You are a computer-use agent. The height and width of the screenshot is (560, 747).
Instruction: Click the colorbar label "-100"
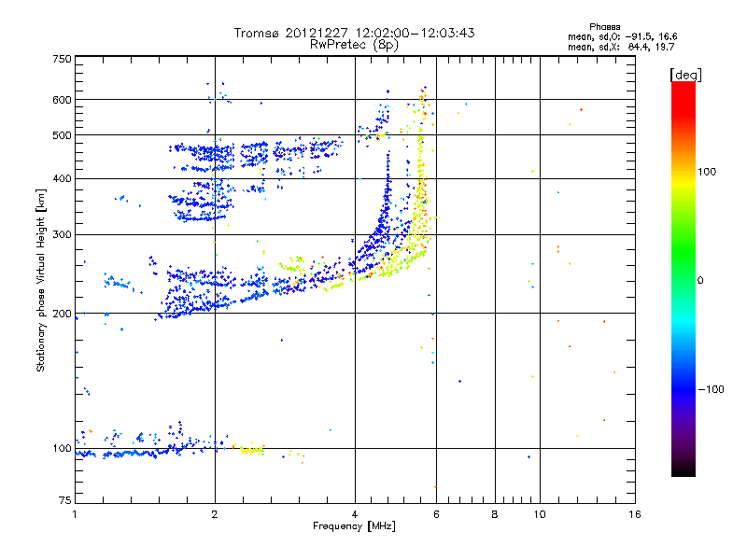(x=711, y=389)
